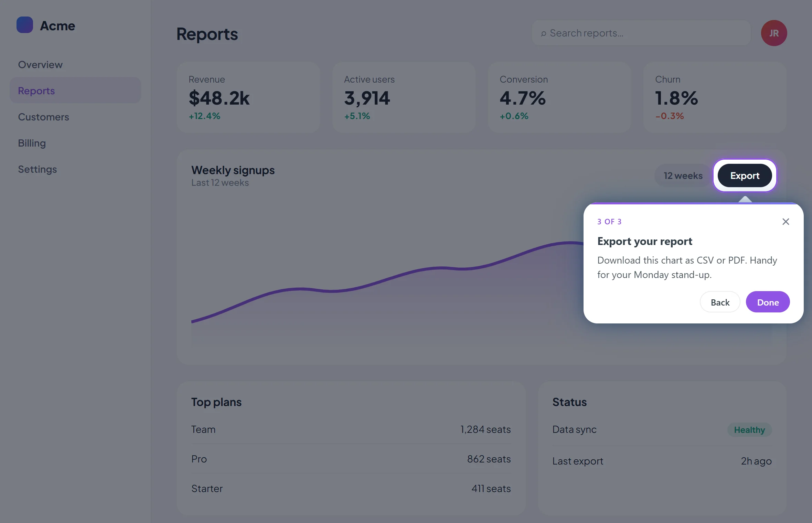Click the 'Last 12 weeks' subtitle
Viewport: 812px width, 523px height.
pyautogui.click(x=220, y=183)
